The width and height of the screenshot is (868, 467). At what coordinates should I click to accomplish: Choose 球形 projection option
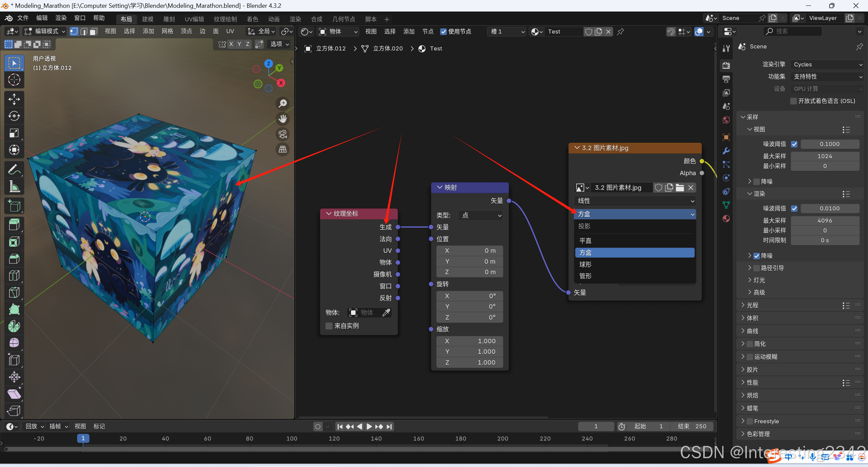tap(585, 264)
